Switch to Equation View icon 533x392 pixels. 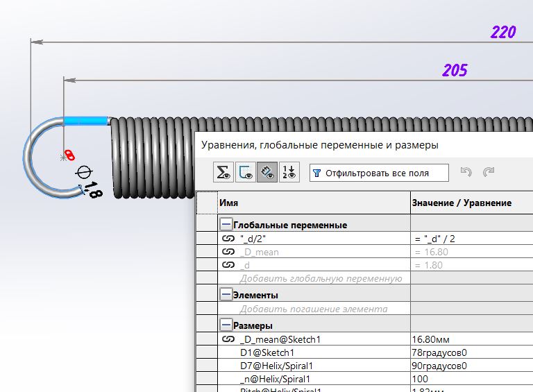point(222,173)
